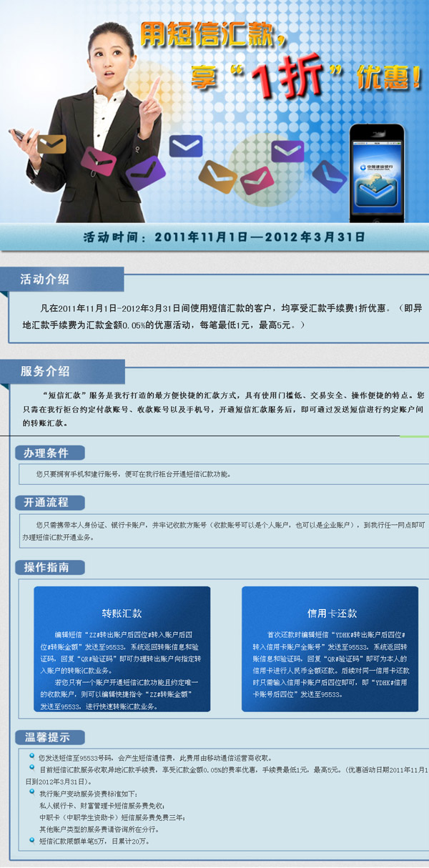Open the 开通流程 section label
The image size is (429, 868).
[46, 502]
